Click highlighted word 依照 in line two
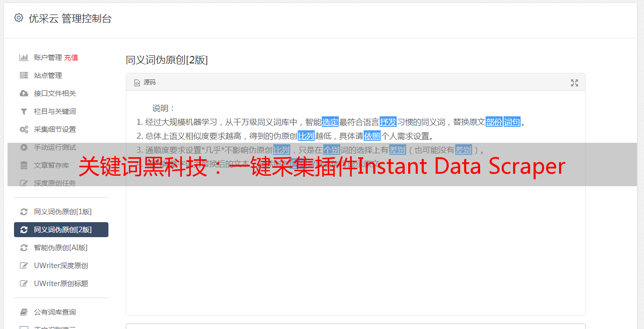644x329 pixels. pyautogui.click(x=372, y=136)
